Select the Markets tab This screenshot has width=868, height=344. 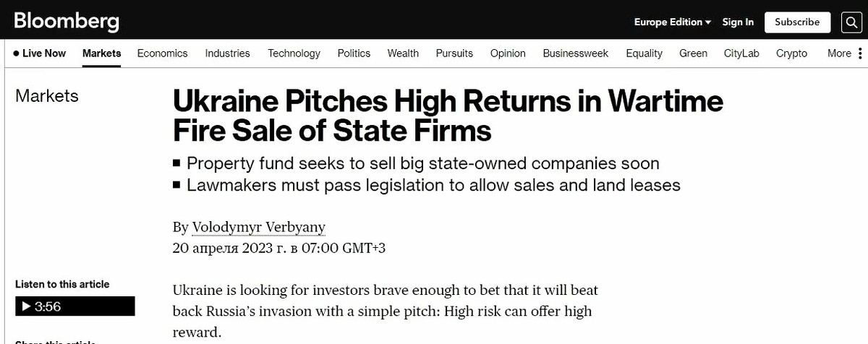(102, 53)
